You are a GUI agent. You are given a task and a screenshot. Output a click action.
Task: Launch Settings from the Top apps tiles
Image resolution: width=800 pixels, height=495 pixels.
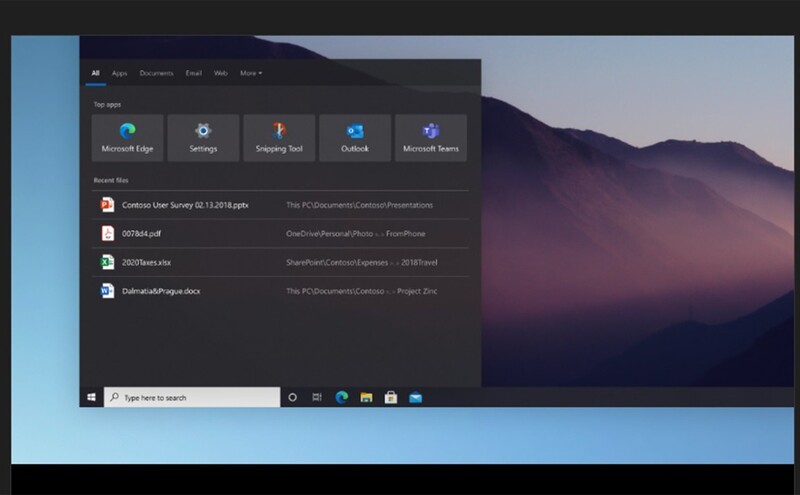tap(203, 137)
